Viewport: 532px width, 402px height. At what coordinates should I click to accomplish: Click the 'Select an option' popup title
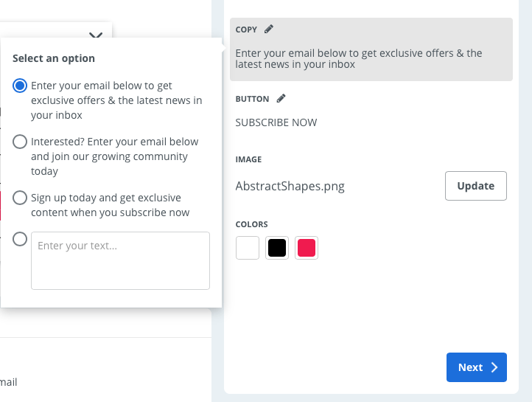54,58
